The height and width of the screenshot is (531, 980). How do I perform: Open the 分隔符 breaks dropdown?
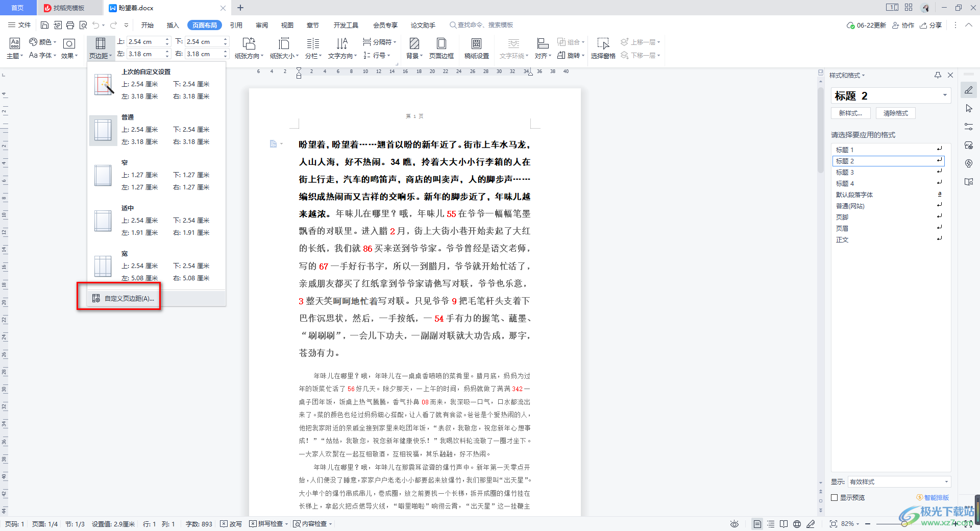[x=379, y=42]
